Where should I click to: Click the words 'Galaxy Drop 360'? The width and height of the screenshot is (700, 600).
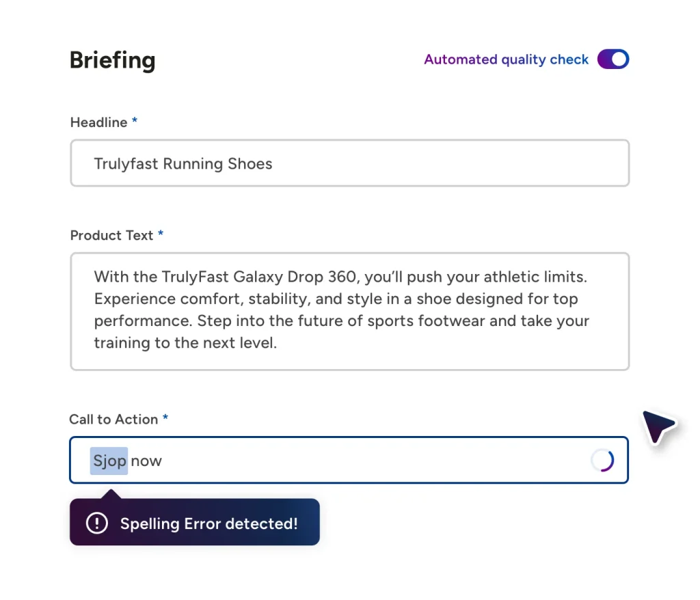coord(295,277)
